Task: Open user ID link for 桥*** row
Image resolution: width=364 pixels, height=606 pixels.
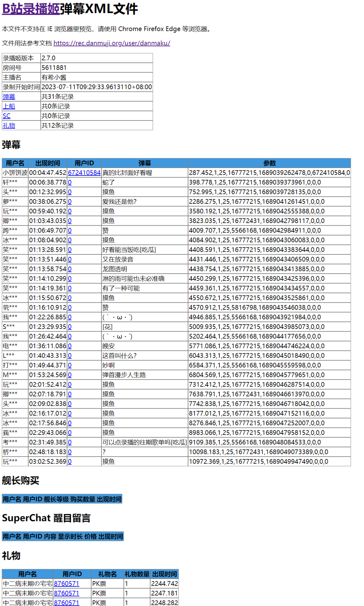Action: (70, 452)
